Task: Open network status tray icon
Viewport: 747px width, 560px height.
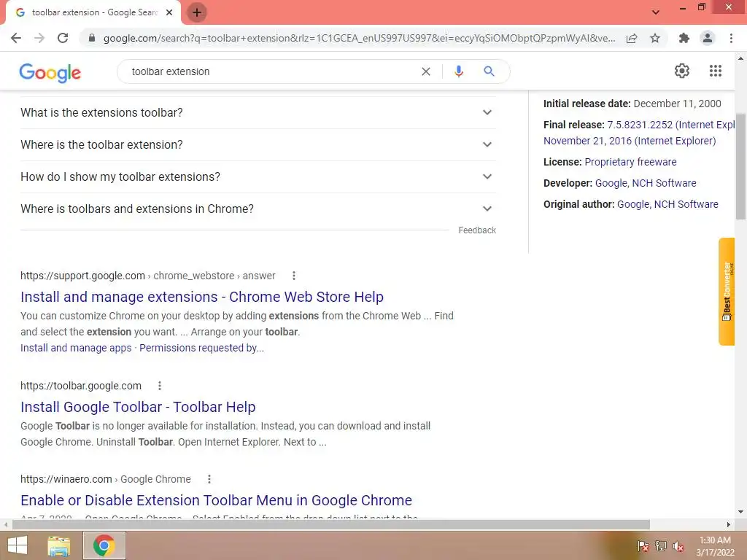Action: tap(661, 546)
